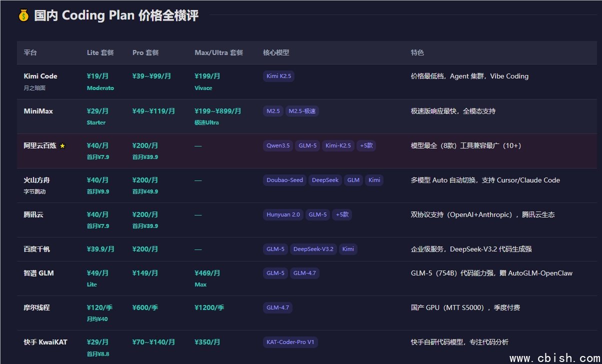Screen dimensions: 602x364
Task: Click the KAT-Coder-Pro V1 model tag
Action: point(290,342)
